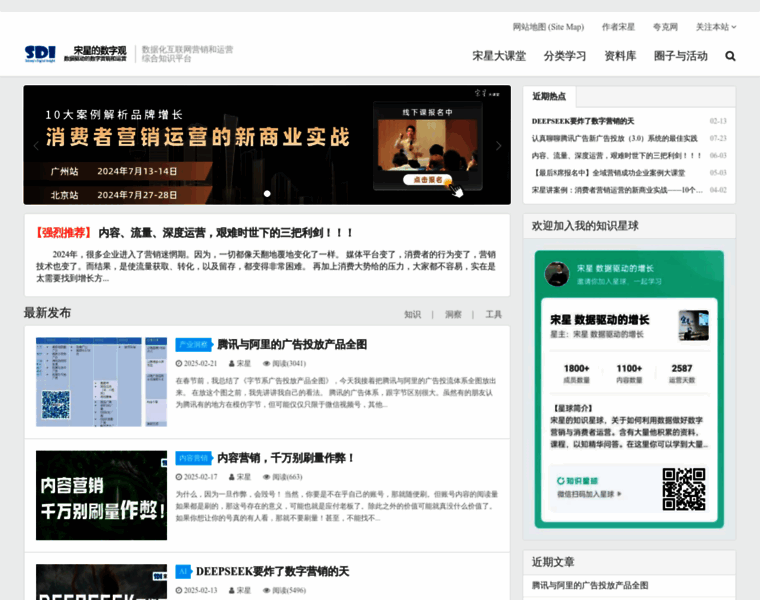Click the 产业洞察 category tag
The height and width of the screenshot is (600, 760).
[x=193, y=345]
